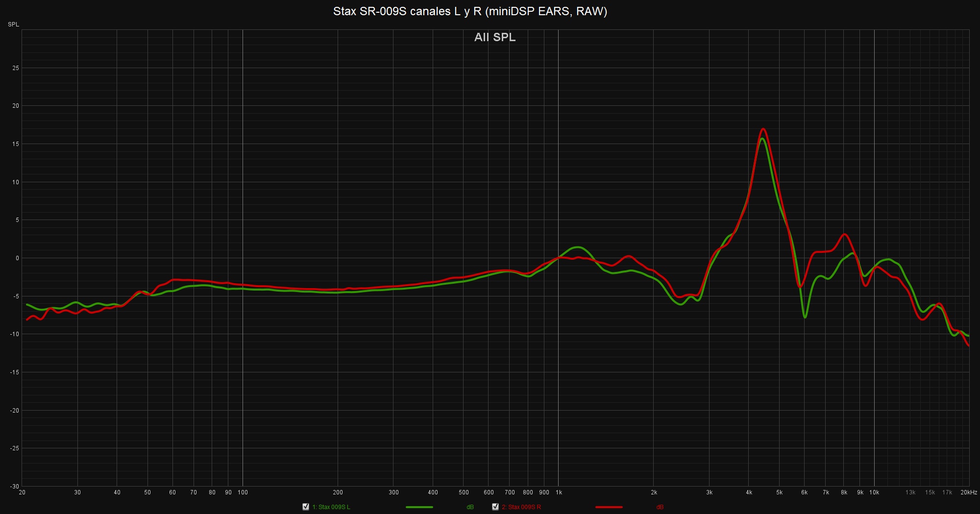
Task: Click the SPL axis label at top left
Action: tap(13, 24)
